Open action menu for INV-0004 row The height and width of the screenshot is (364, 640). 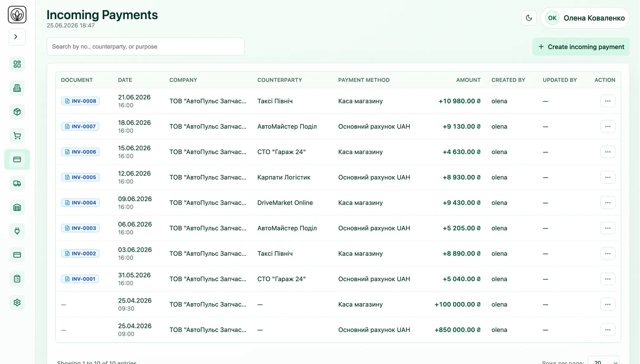pyautogui.click(x=608, y=203)
